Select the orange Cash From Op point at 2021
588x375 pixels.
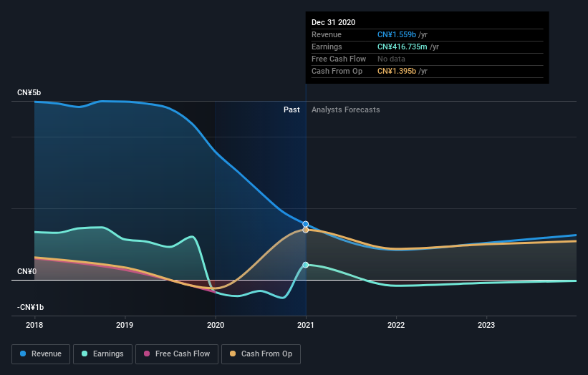[306, 230]
